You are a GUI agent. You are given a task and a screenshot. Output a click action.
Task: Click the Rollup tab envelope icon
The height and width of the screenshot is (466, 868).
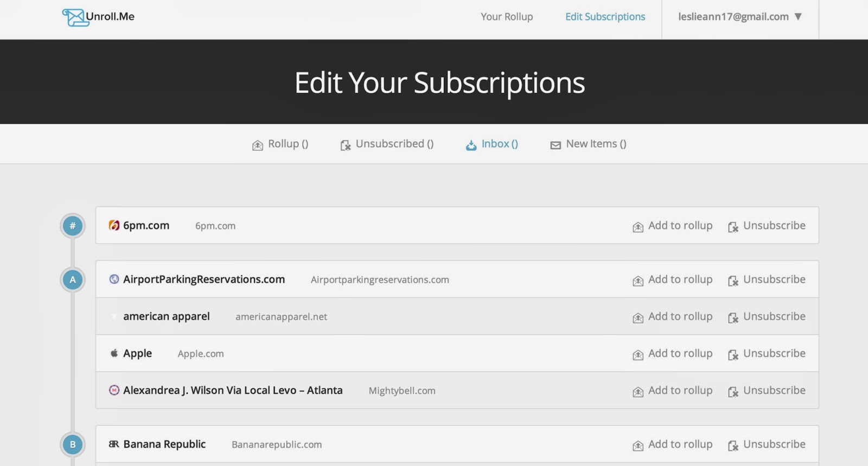tap(258, 145)
